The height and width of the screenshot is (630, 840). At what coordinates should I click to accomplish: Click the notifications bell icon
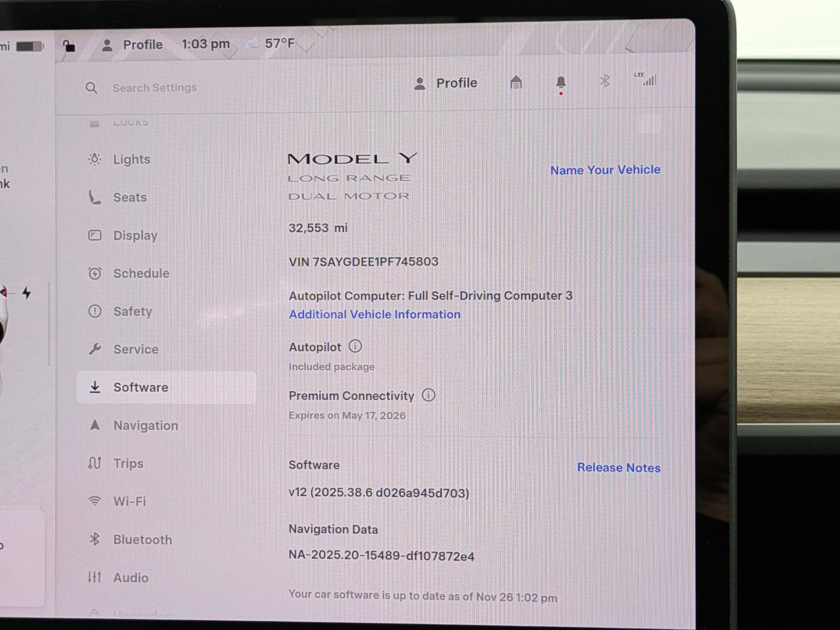(561, 82)
